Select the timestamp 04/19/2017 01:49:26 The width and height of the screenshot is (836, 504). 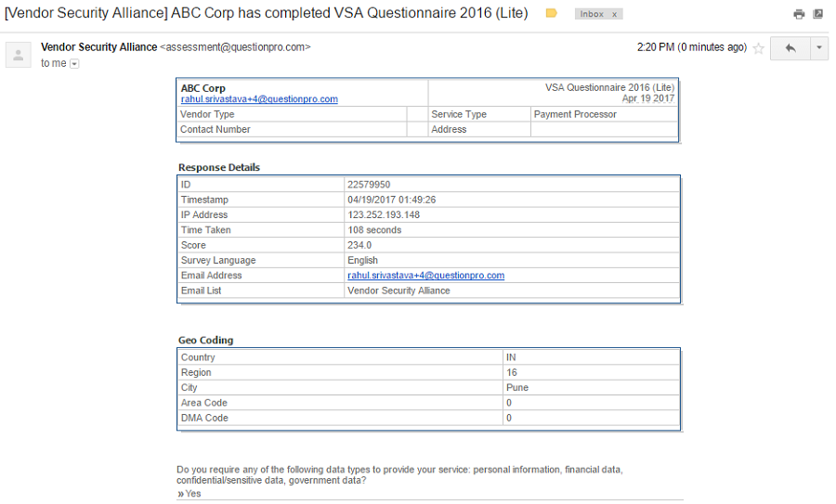click(392, 200)
